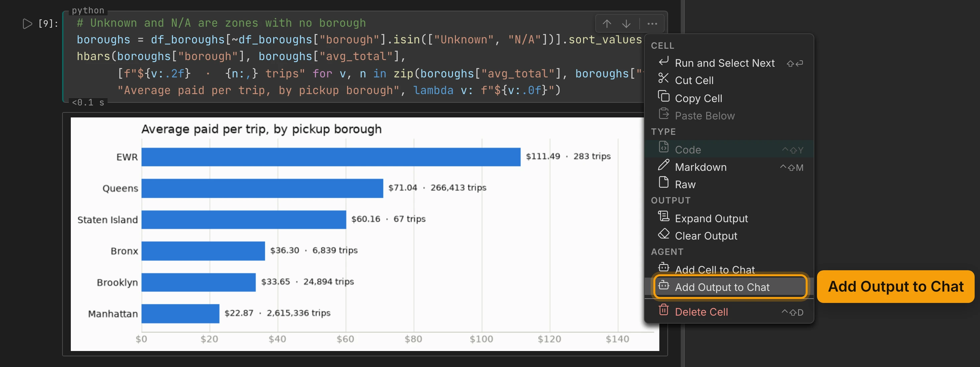980x367 pixels.
Task: Select Copy Cell from the menu
Action: (x=729, y=98)
